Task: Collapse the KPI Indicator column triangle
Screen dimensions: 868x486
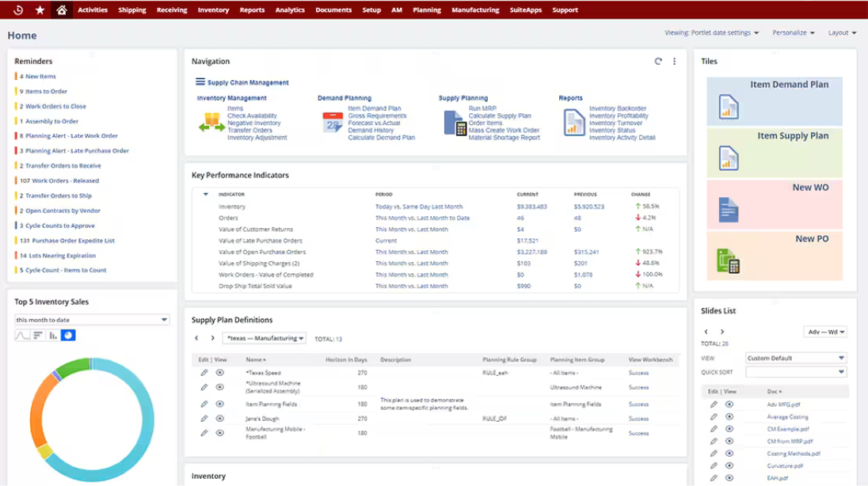Action: pyautogui.click(x=206, y=194)
